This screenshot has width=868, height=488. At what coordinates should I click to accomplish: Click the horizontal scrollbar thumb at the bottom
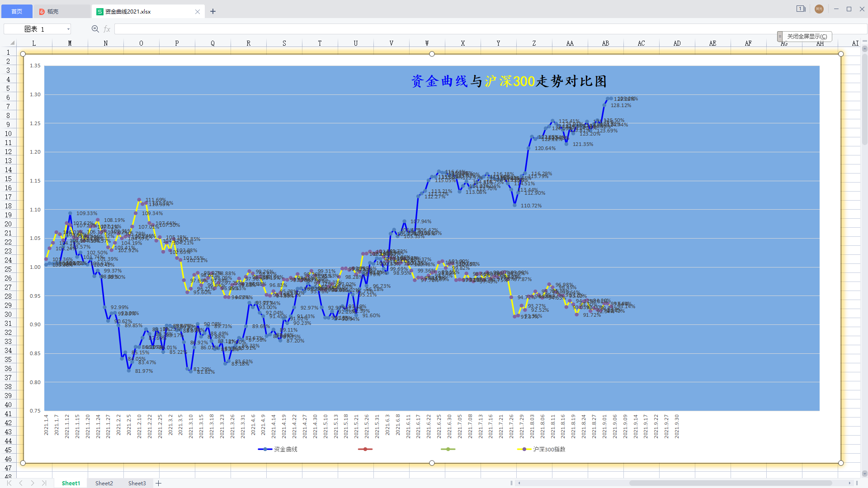pos(730,483)
